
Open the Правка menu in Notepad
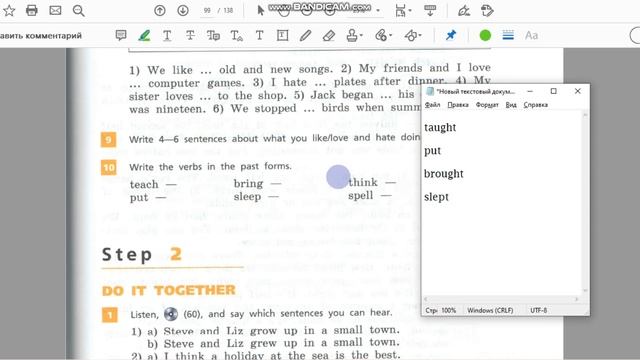(x=458, y=105)
